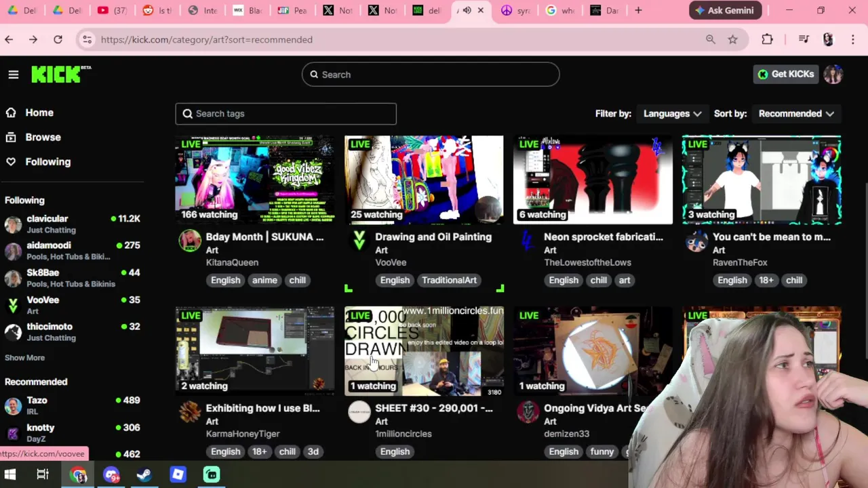
Task: Open Steam from the taskbar
Action: 144,474
